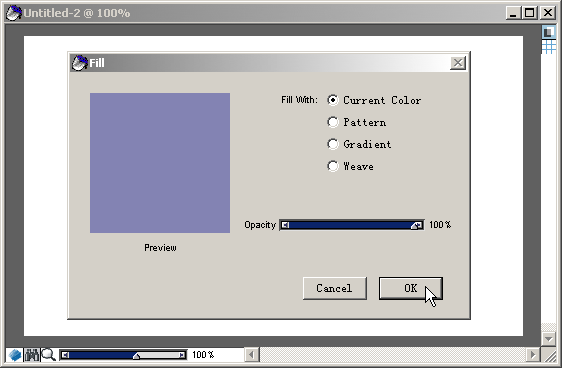Close the Fill dialog
This screenshot has height=368, width=562.
click(458, 63)
